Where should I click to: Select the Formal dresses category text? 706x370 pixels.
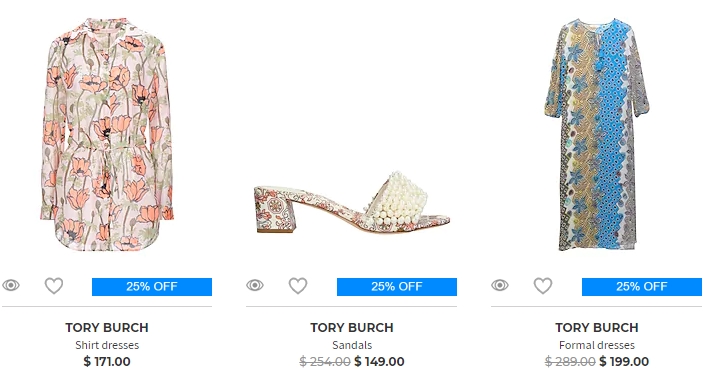(x=597, y=345)
